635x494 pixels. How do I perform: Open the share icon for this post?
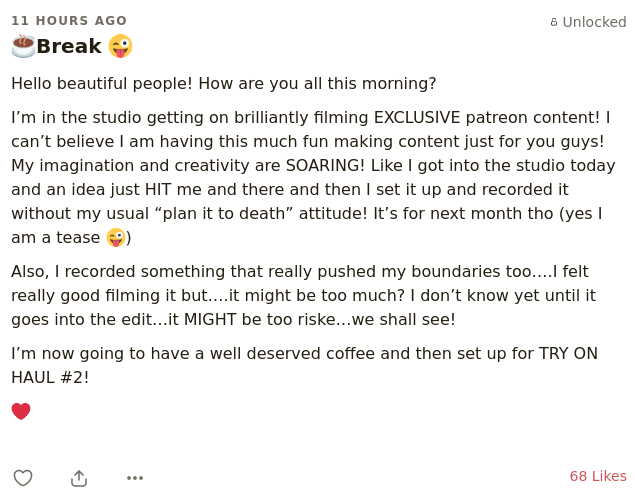[79, 478]
